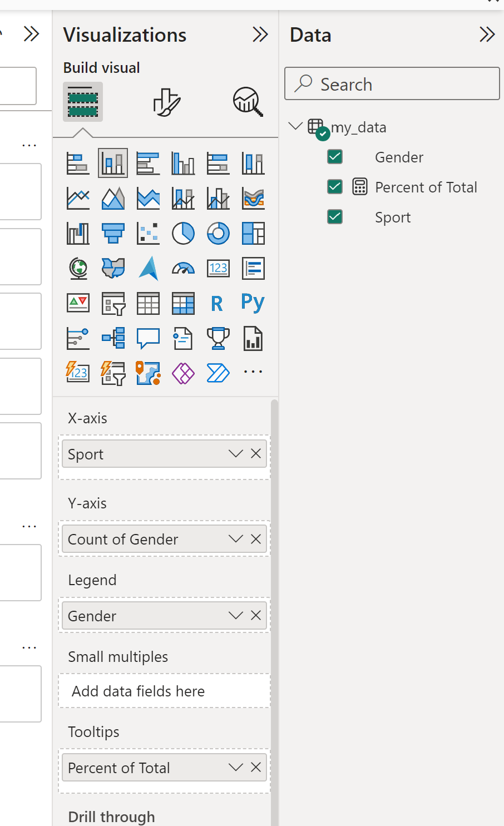Toggle the Percent of Total checkbox
This screenshot has width=504, height=826.
tap(335, 187)
